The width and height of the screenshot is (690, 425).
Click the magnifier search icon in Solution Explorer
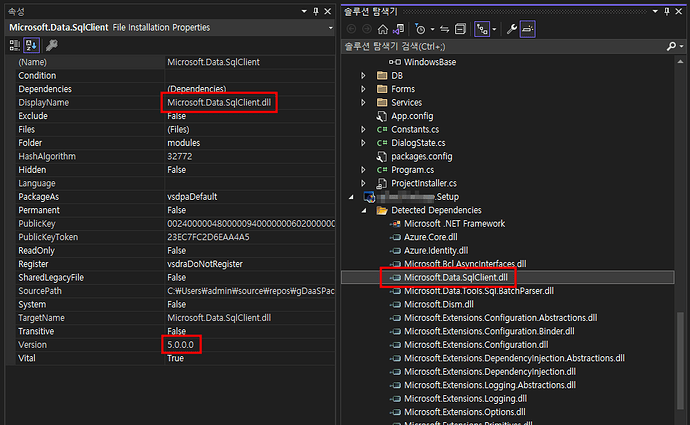[671, 46]
